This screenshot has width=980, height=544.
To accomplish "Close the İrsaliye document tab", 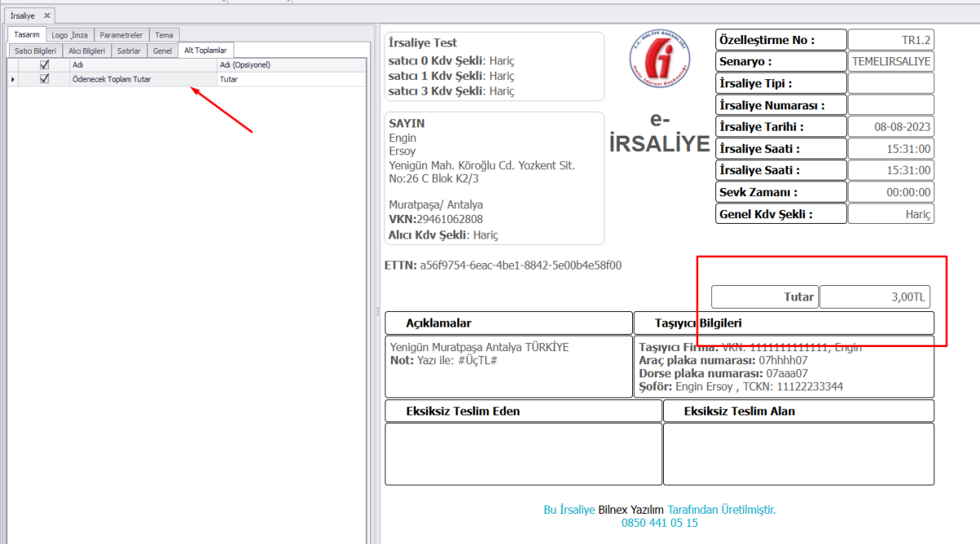I will [x=47, y=16].
